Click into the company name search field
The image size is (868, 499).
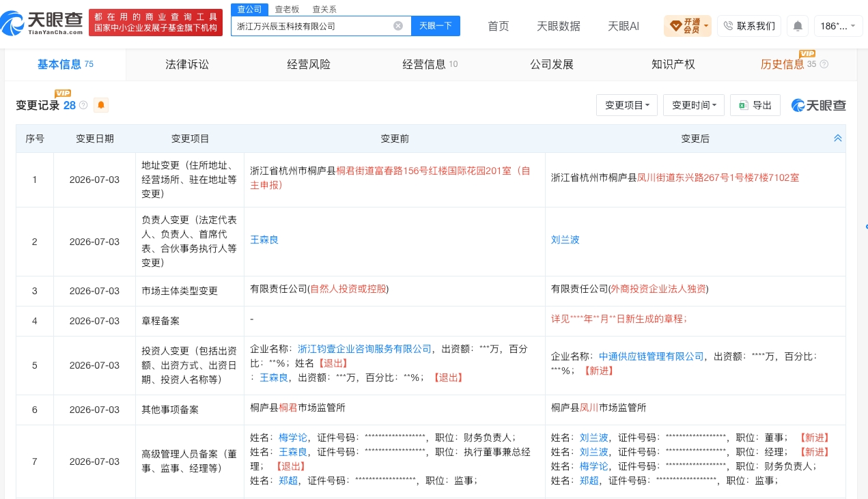pyautogui.click(x=313, y=26)
